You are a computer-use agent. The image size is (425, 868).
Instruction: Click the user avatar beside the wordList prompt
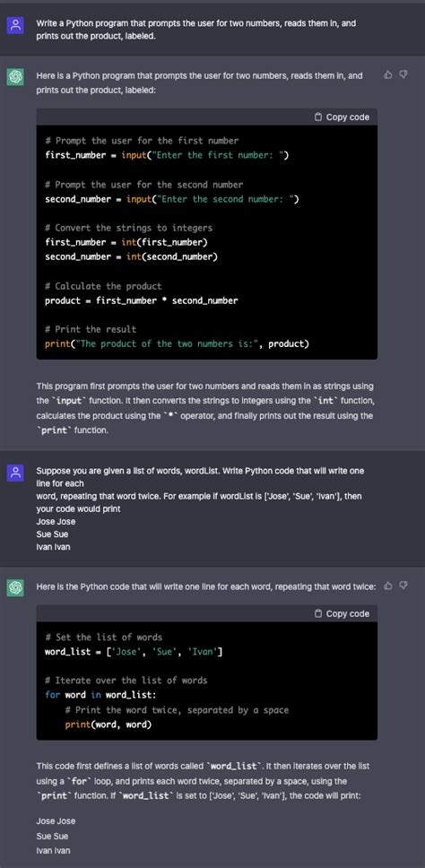point(15,473)
